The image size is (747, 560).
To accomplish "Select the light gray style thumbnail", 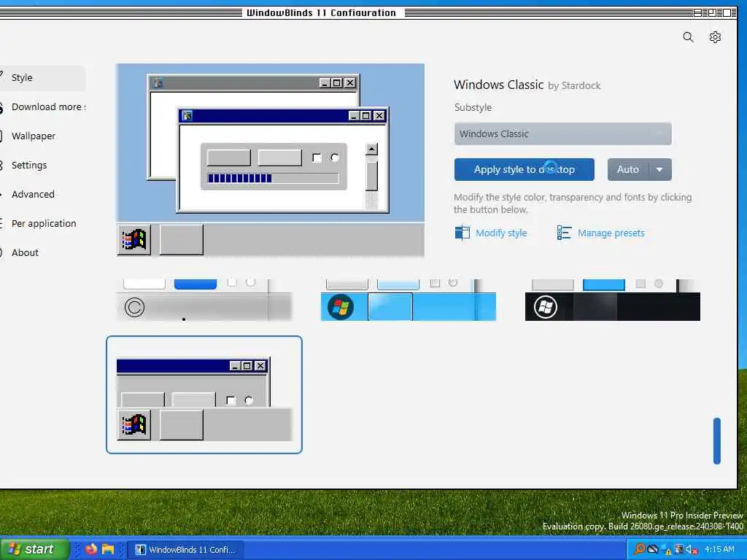I will 204,300.
